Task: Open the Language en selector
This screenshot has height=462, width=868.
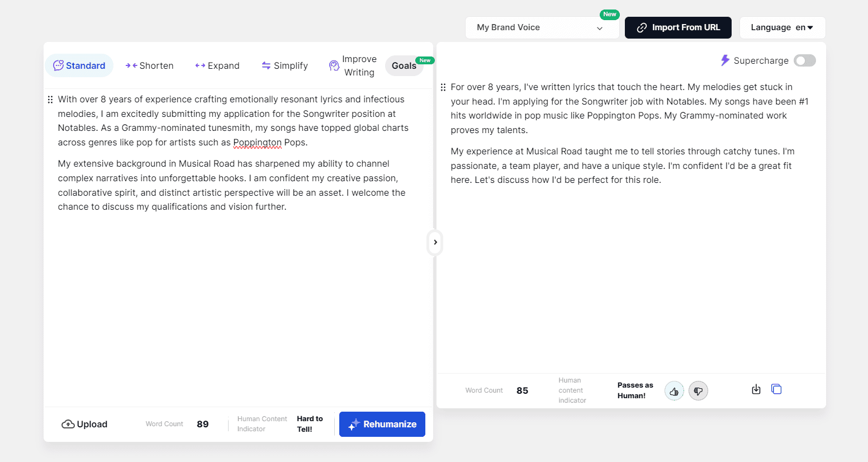Action: (782, 27)
